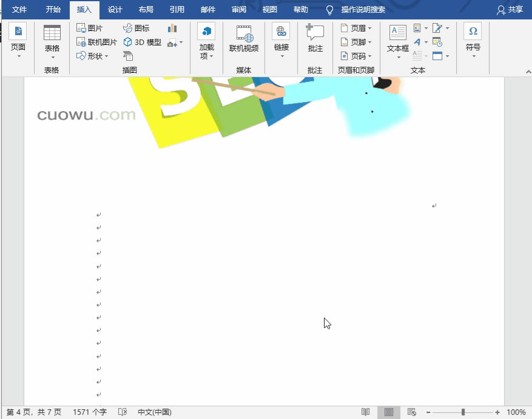This screenshot has width=532, height=419.
Task: Zoom out with the minus button
Action: tap(428, 412)
